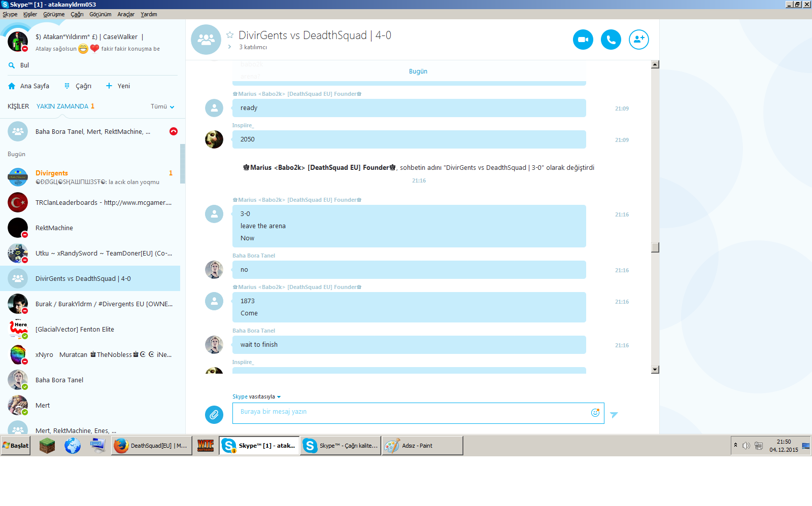Open the Kişiler menu

[x=30, y=14]
